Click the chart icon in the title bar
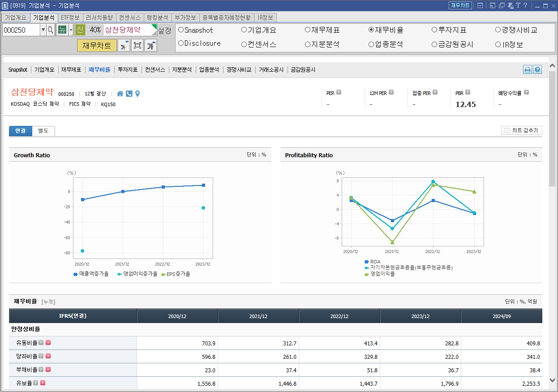The width and height of the screenshot is (558, 392). coord(480,5)
